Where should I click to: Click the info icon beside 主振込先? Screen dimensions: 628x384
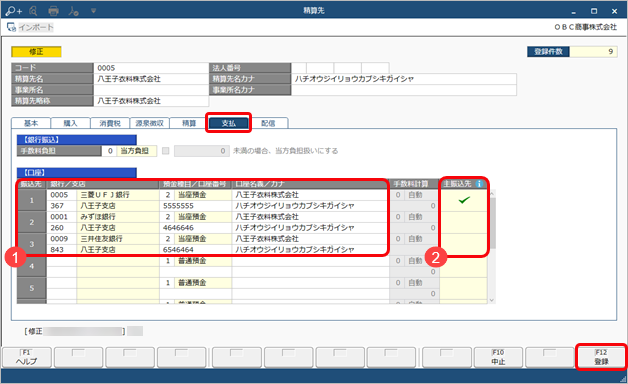pos(479,184)
